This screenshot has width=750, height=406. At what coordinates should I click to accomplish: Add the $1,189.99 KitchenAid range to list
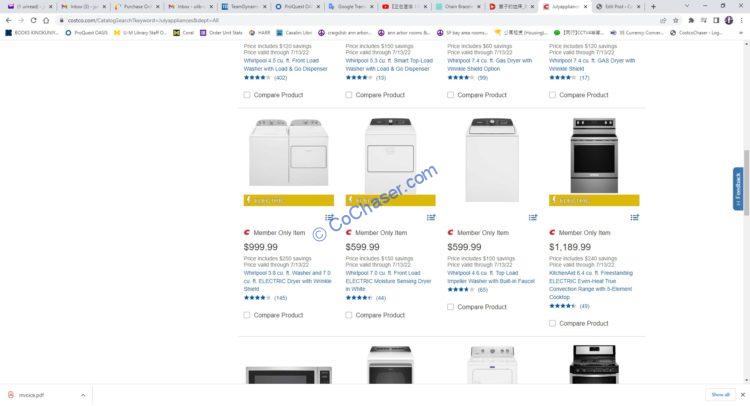[635, 217]
